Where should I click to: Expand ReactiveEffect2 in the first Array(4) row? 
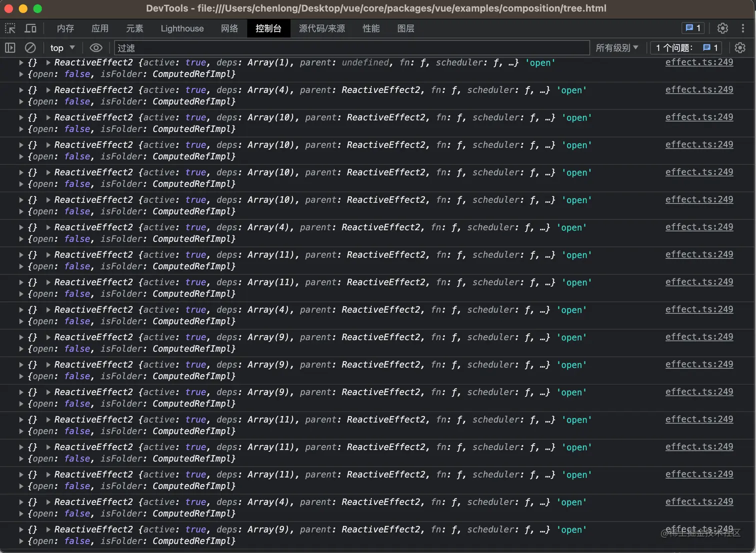[48, 90]
